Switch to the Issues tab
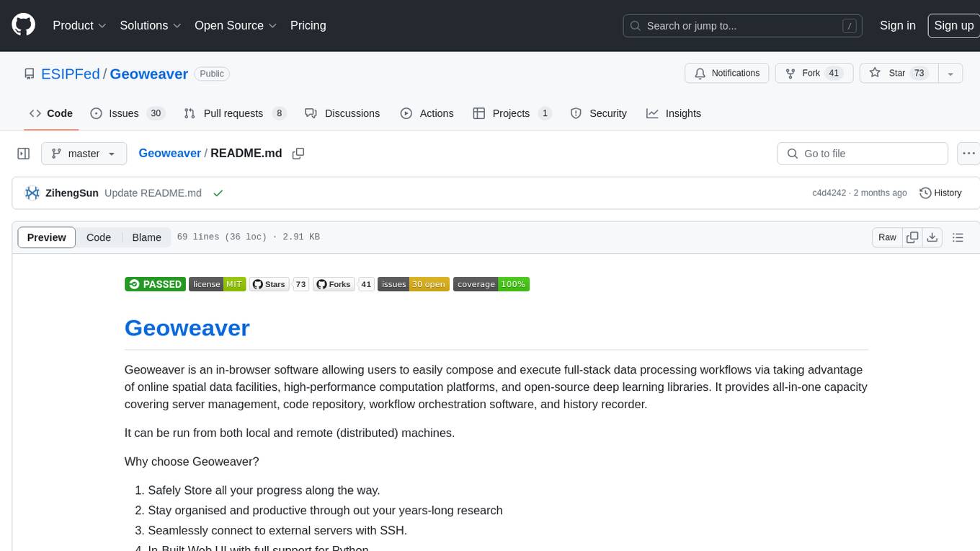The width and height of the screenshot is (980, 551). click(x=128, y=113)
